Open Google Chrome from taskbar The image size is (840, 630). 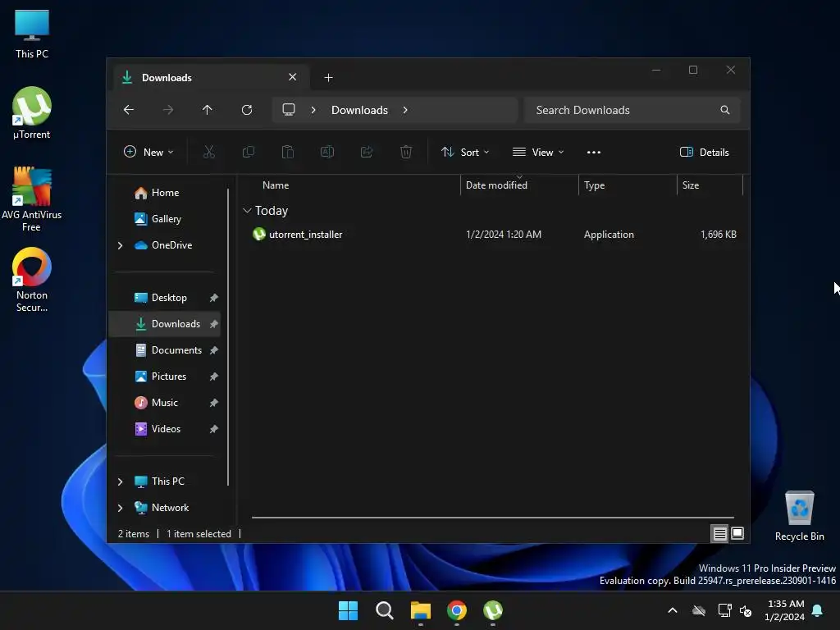pyautogui.click(x=456, y=610)
